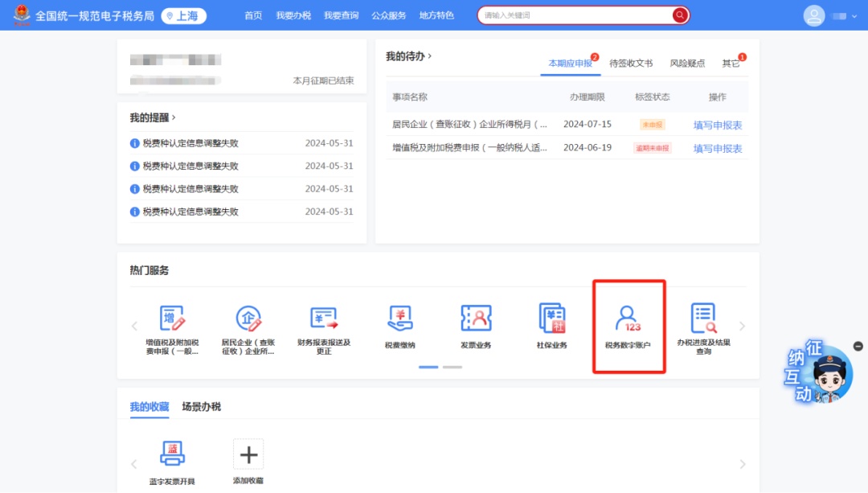Click the 社保业务 icon
Viewport: 868px width, 493px height.
point(552,319)
